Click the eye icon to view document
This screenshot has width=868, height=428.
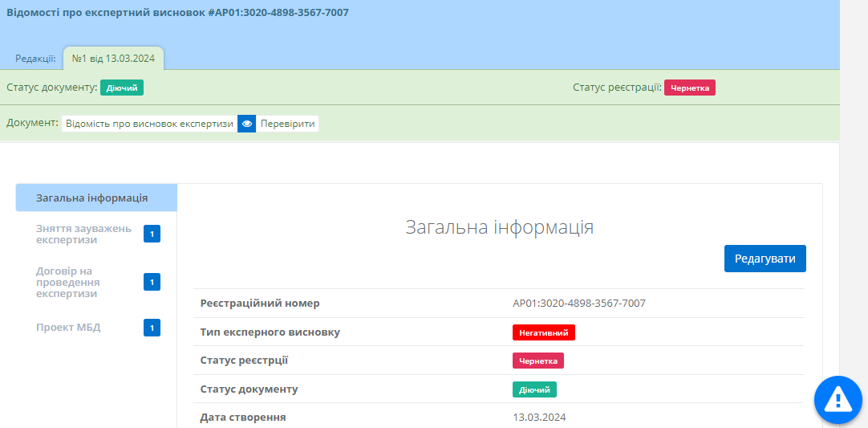tap(247, 124)
